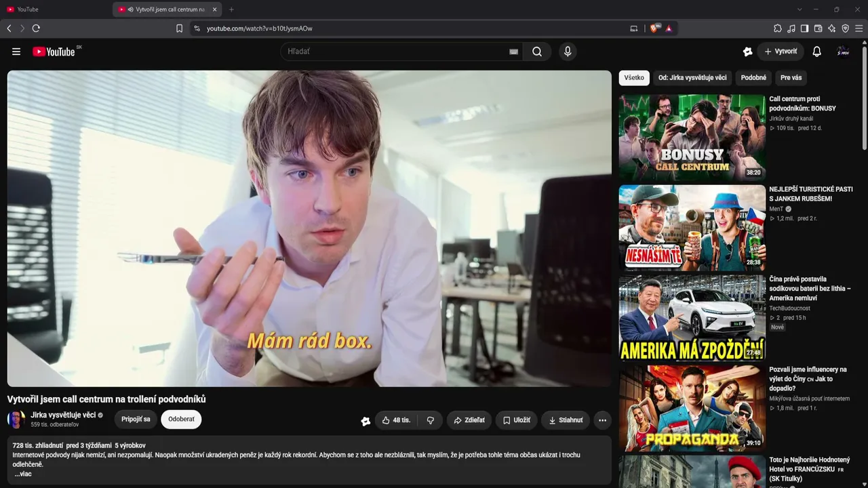The image size is (868, 488).
Task: Click the Pripojiť sa join button
Action: (136, 420)
